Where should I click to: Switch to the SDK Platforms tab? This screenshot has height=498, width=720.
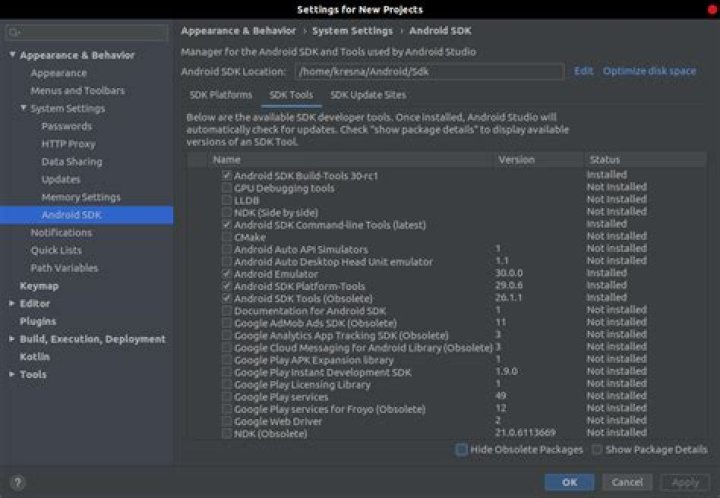pyautogui.click(x=221, y=95)
